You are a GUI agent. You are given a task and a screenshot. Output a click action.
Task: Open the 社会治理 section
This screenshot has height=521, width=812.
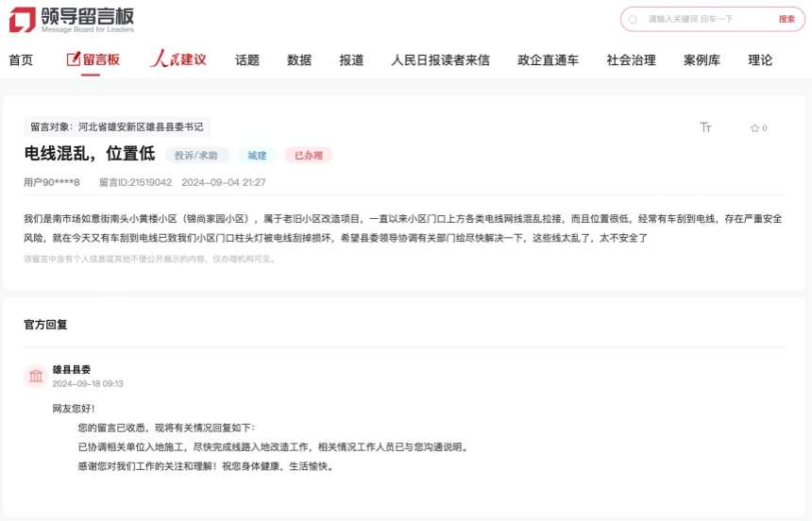point(631,59)
